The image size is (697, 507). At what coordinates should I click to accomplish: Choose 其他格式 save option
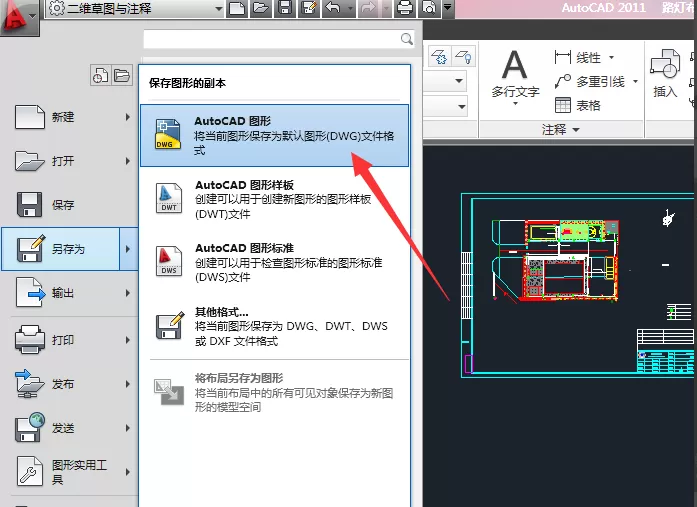274,326
